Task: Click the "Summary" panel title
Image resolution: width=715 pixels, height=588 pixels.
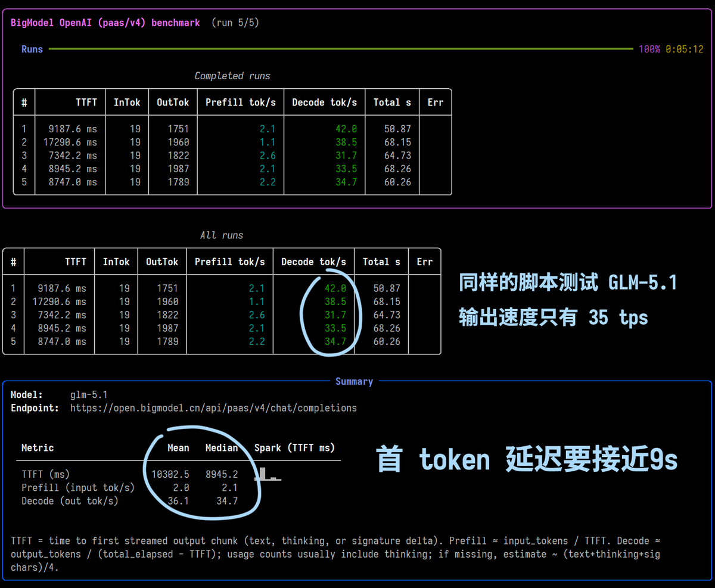Action: coord(354,381)
